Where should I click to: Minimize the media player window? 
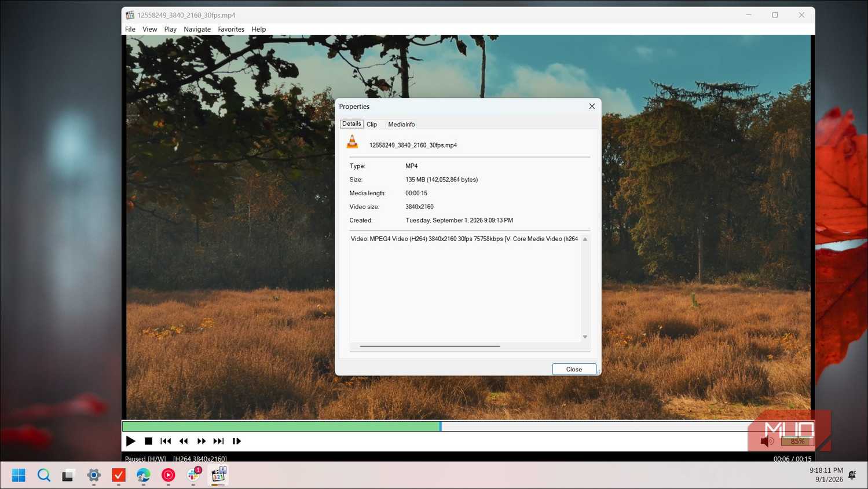coord(749,15)
